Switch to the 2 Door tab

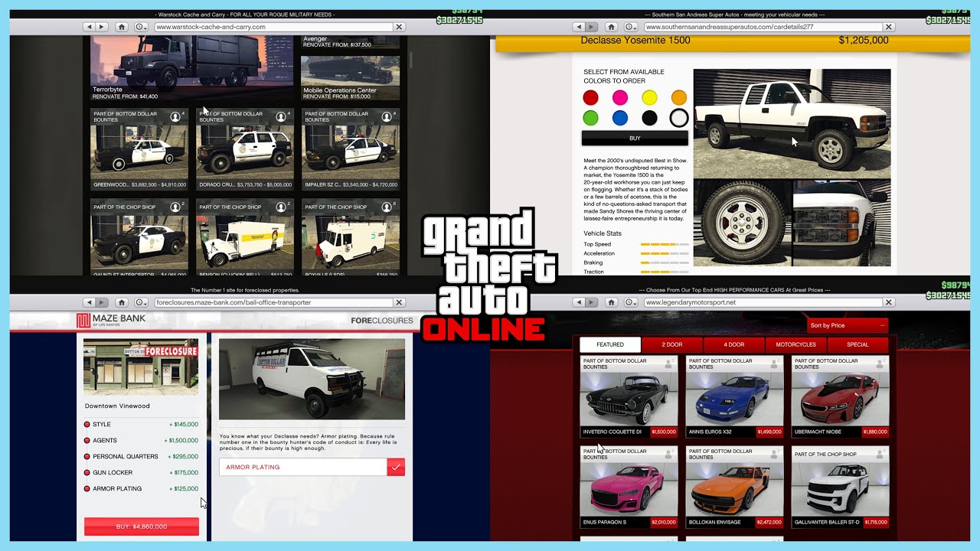[672, 344]
